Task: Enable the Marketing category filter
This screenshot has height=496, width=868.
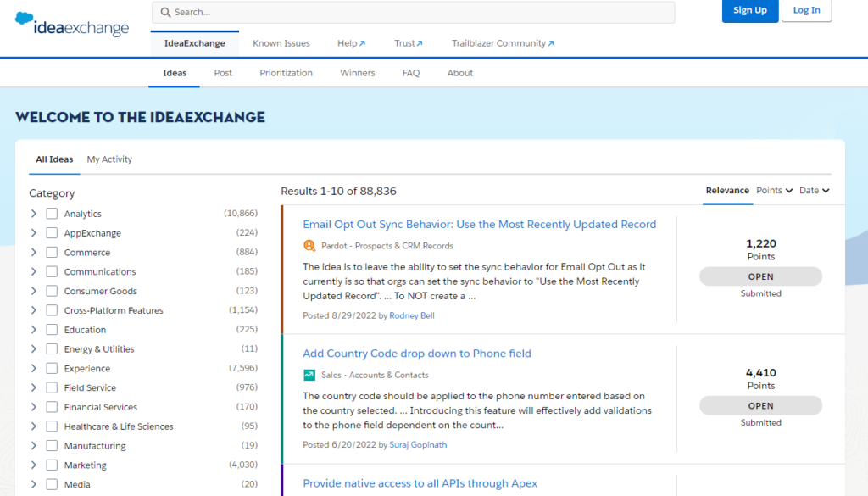Action: (52, 465)
